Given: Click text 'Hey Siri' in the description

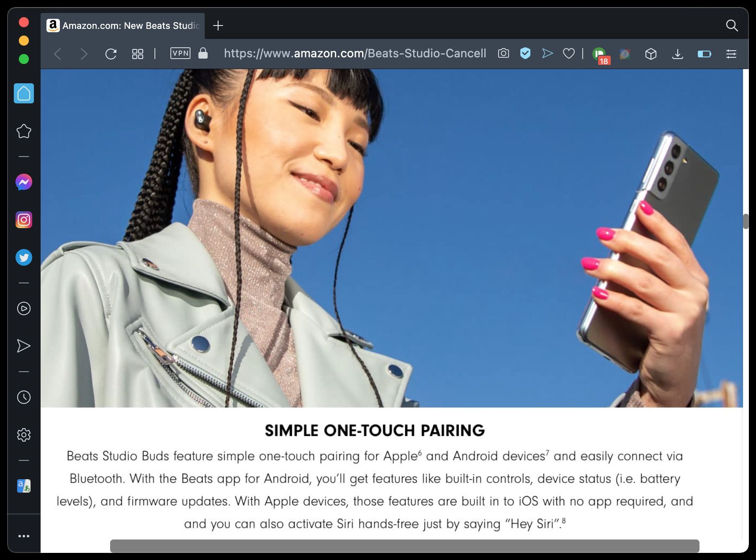Looking at the screenshot, I should click(x=532, y=524).
